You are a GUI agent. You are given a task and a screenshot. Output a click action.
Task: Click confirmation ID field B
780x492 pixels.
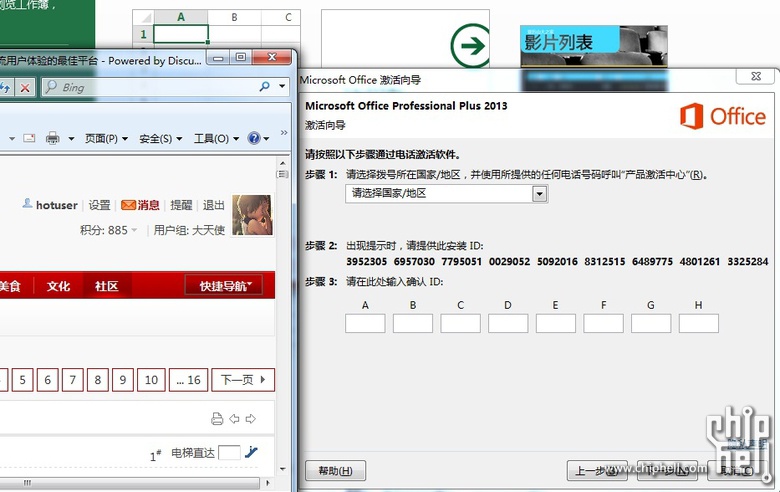click(413, 323)
